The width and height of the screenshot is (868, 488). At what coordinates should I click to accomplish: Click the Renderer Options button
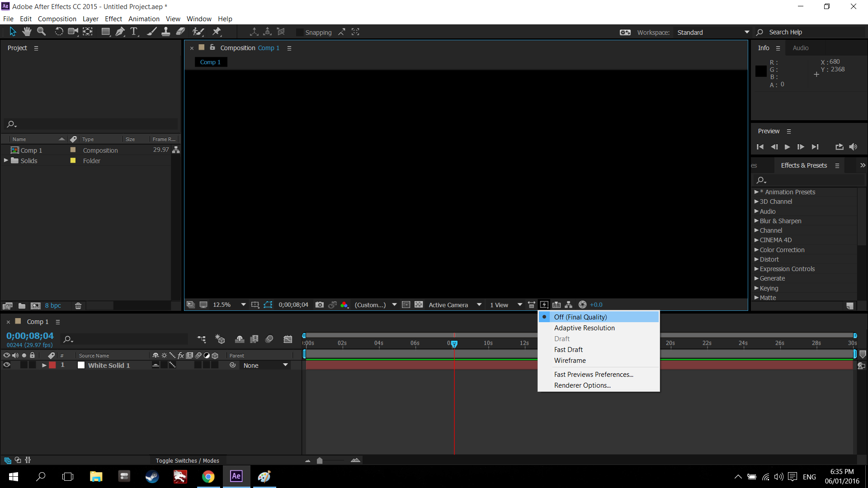click(582, 385)
